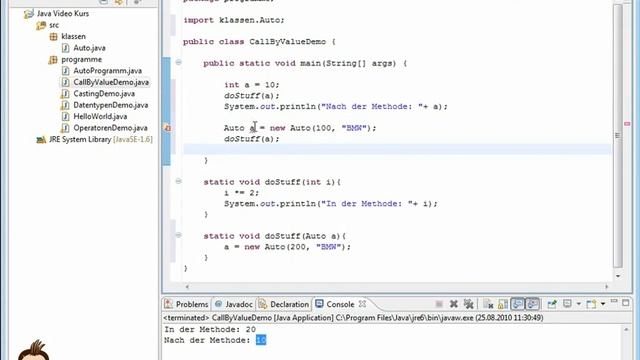Click the Console scrollbar up arrow
Viewport: 640px width, 360px height.
click(626, 329)
